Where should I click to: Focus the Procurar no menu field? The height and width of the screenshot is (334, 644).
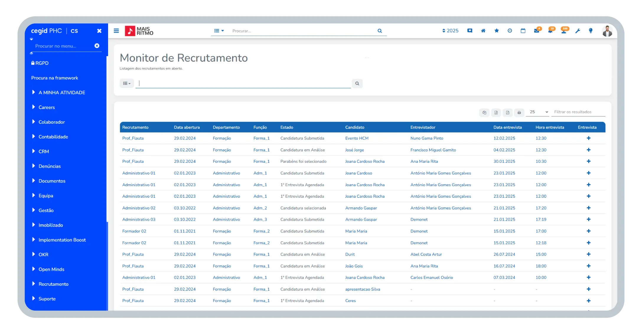pos(63,46)
